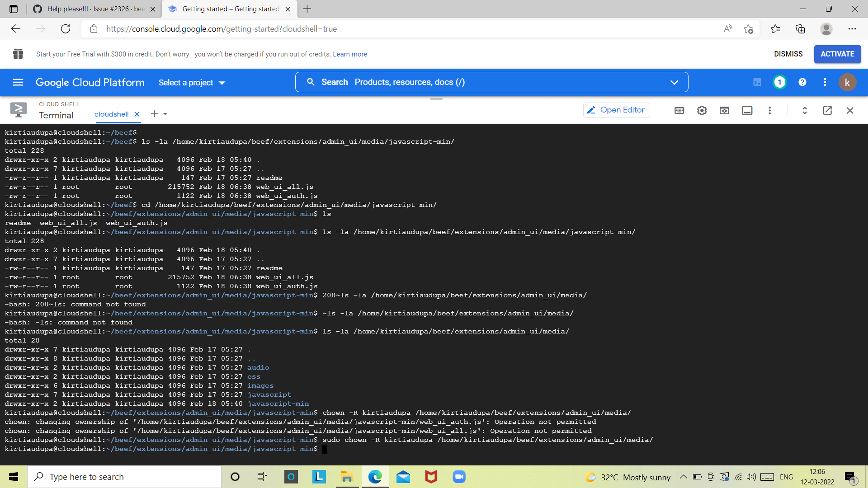Click the dock terminal panel icon
This screenshot has width=868, height=488.
pos(747,110)
